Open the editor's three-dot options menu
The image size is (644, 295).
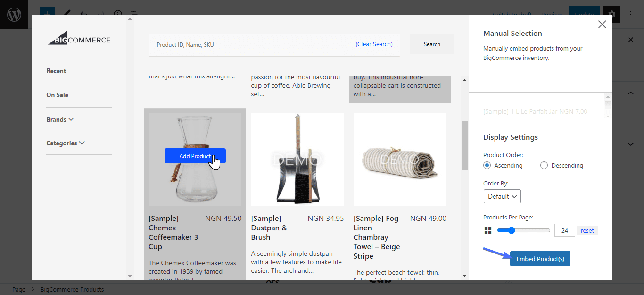[x=631, y=14]
